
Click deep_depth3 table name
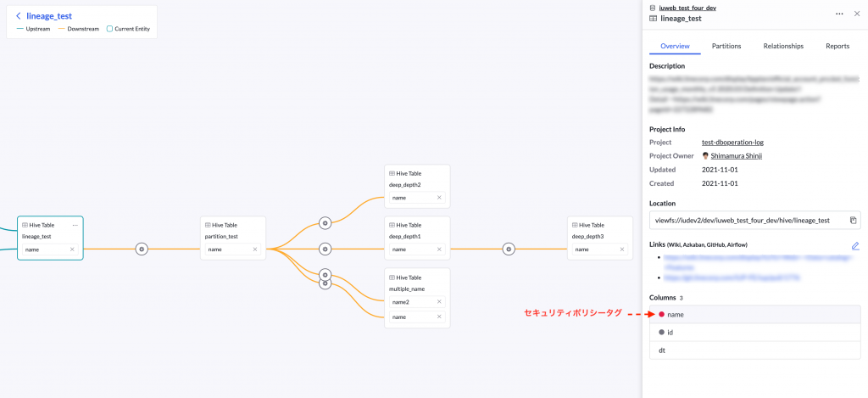588,238
